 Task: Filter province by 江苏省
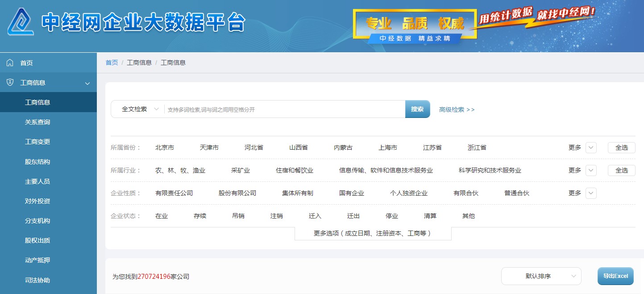click(432, 147)
